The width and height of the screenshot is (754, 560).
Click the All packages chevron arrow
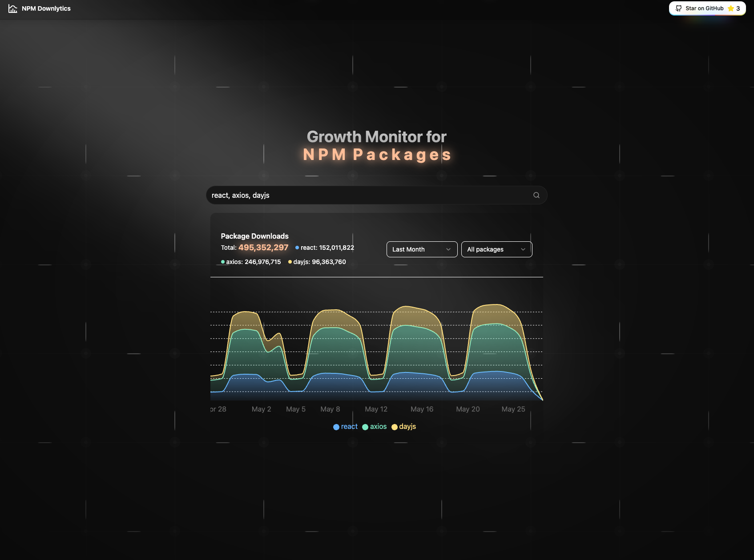point(523,249)
